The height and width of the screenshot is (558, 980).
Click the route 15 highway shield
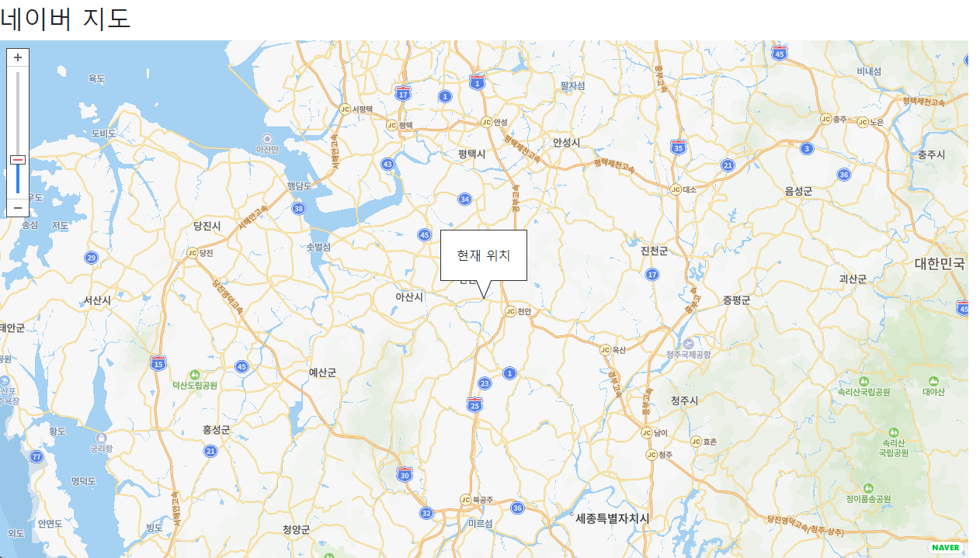click(x=158, y=362)
